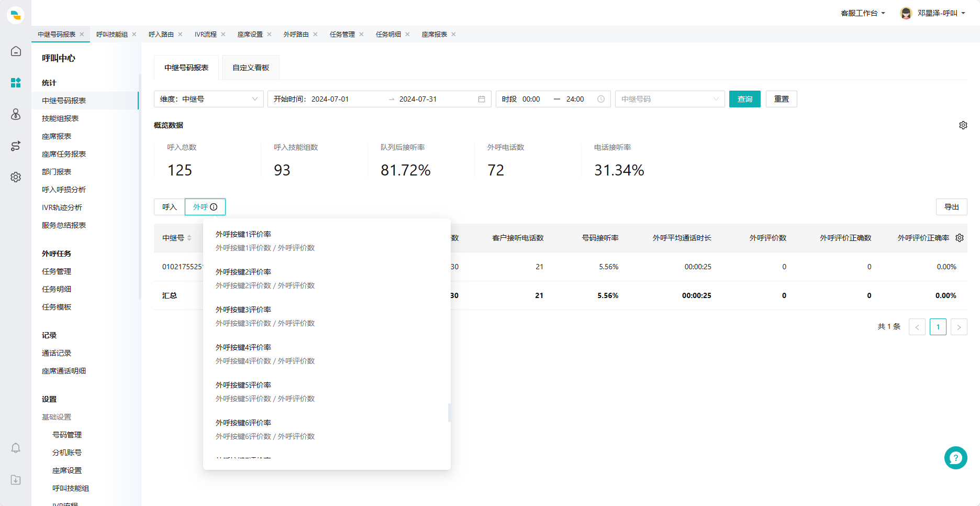Go to next page arrow
Image resolution: width=980 pixels, height=506 pixels.
click(x=959, y=327)
